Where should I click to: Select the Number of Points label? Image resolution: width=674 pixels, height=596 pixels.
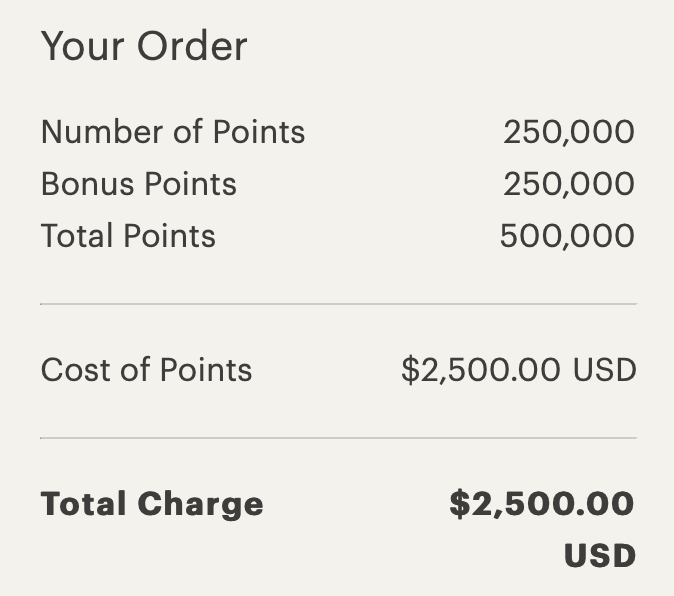point(173,131)
